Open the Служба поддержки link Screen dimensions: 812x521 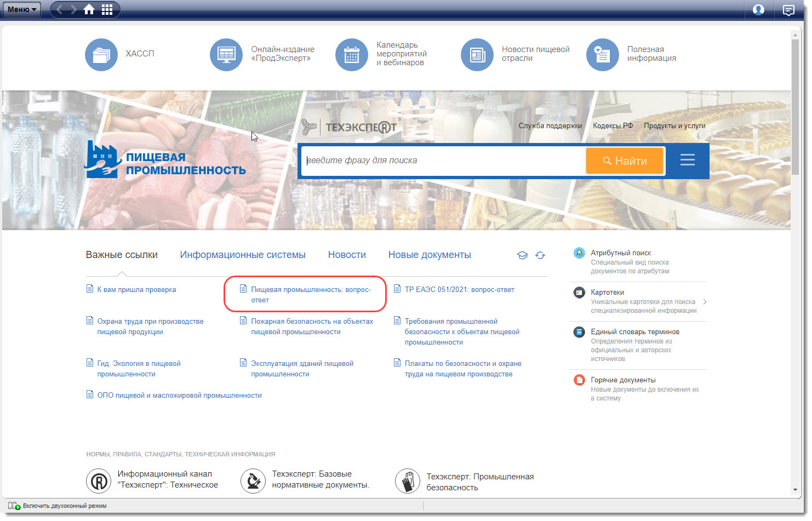pos(550,126)
